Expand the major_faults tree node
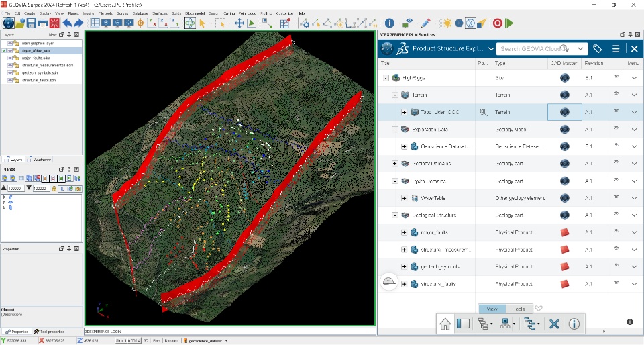 [x=404, y=232]
